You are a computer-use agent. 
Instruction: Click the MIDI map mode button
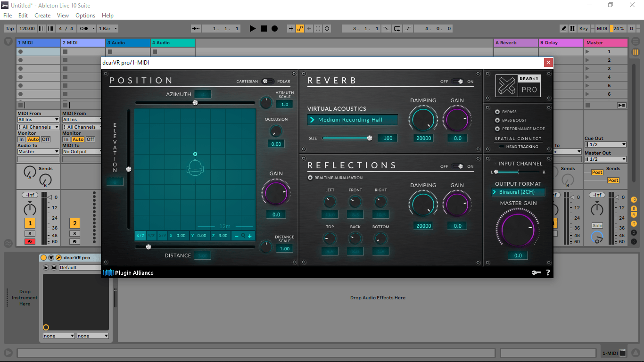602,29
